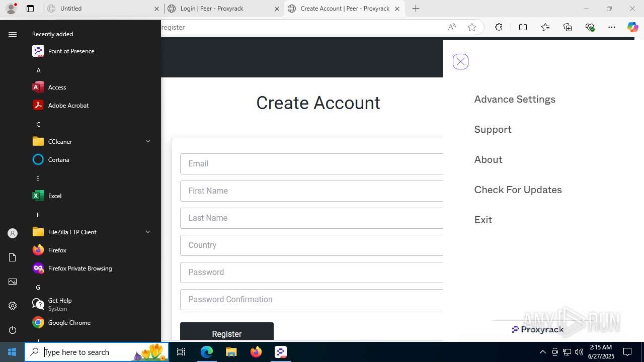
Task: Open Settings gear in Start sidebar
Action: coord(13,306)
